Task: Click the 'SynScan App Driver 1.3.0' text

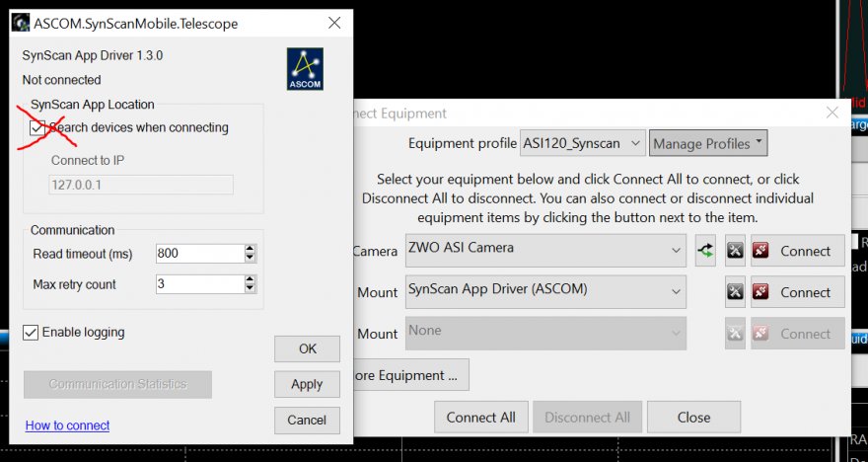Action: pyautogui.click(x=93, y=55)
